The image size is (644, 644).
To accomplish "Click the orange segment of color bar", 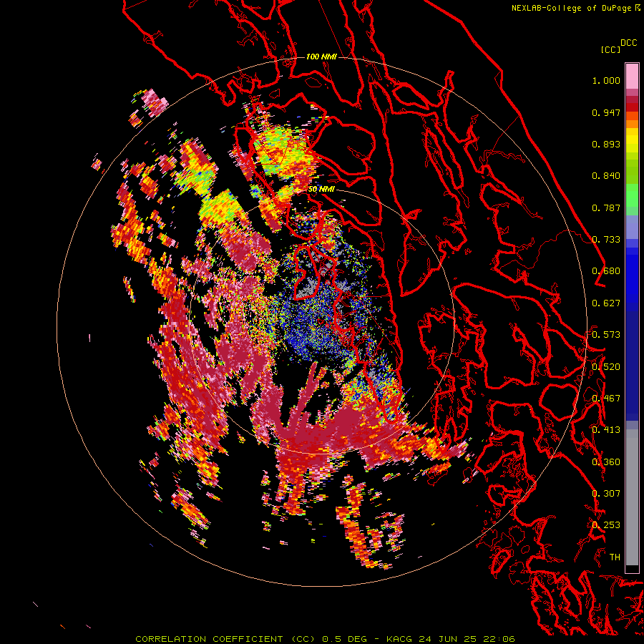I will click(632, 124).
